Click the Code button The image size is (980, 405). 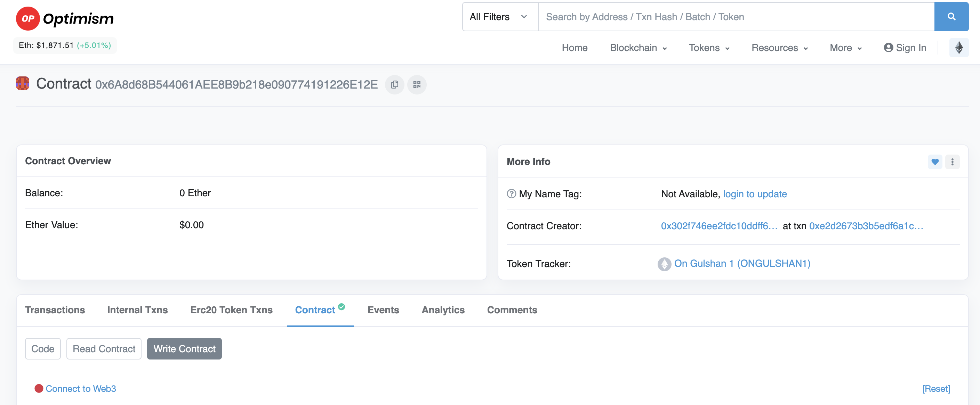tap(43, 349)
